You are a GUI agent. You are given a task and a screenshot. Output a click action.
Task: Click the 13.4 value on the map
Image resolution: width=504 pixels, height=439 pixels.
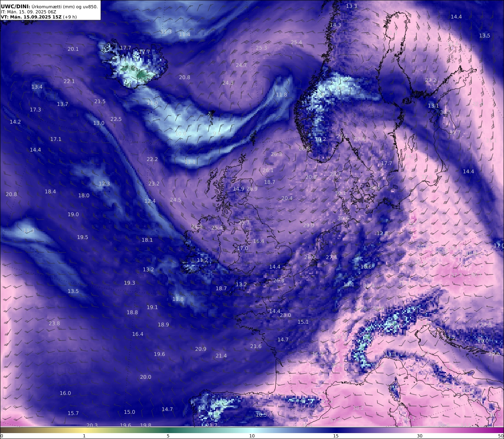point(37,87)
